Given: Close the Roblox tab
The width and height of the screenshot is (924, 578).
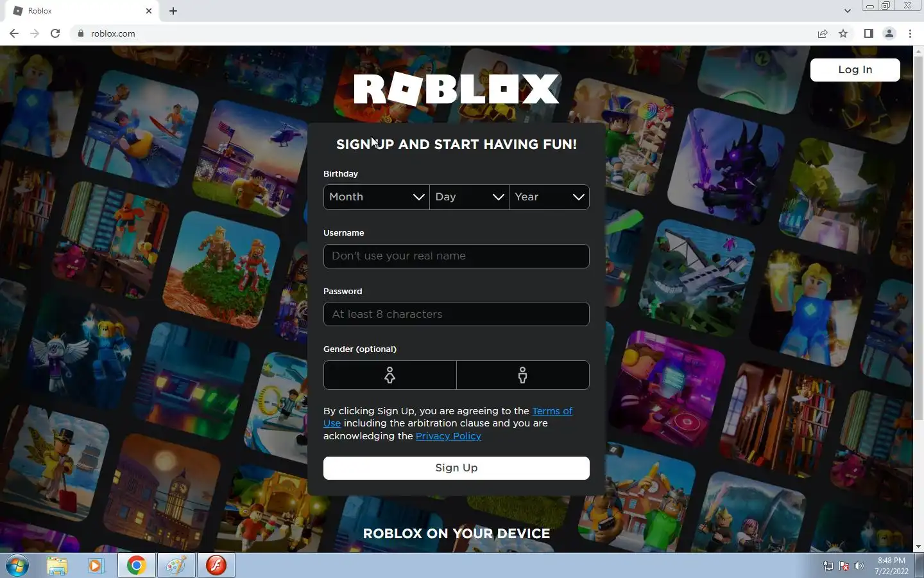Looking at the screenshot, I should click(149, 11).
